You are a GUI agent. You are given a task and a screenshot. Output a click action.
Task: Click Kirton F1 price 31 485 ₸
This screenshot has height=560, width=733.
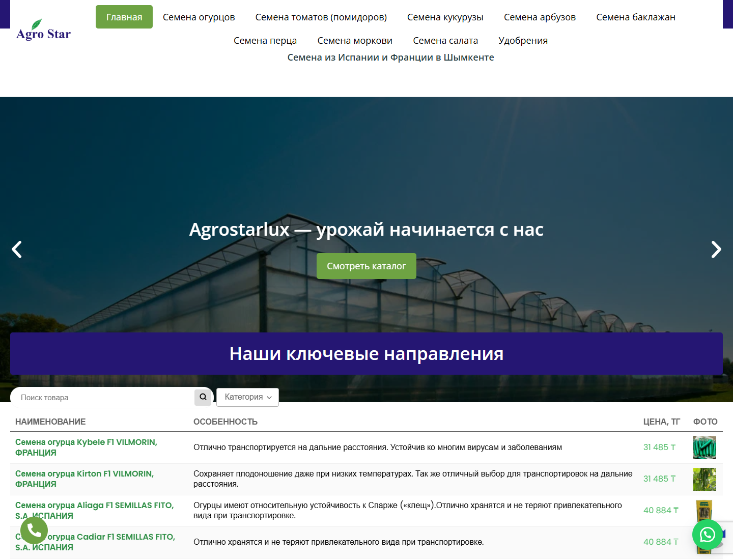(x=660, y=479)
